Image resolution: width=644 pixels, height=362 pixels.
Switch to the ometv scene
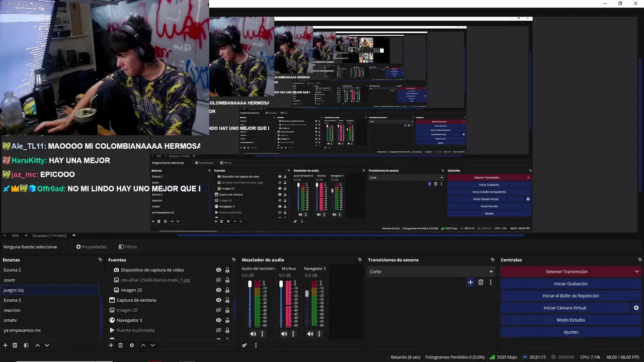(x=50, y=320)
